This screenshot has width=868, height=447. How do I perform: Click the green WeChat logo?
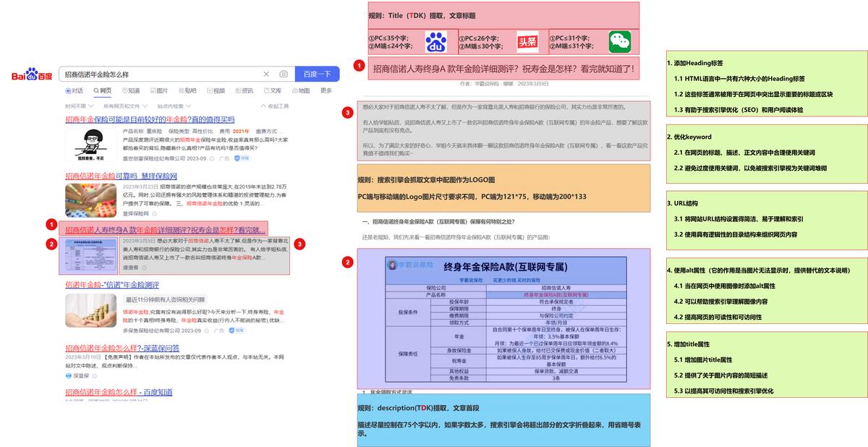point(619,42)
